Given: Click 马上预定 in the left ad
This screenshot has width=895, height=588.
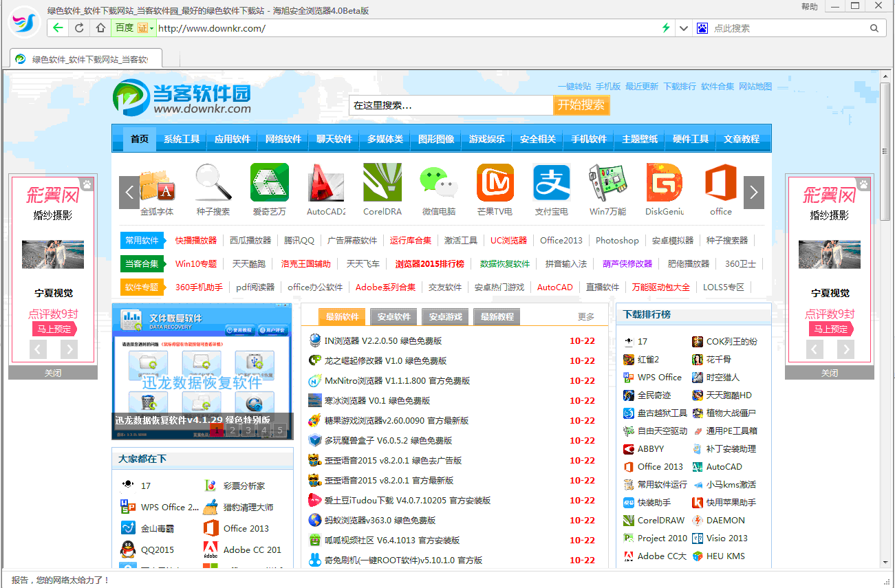Looking at the screenshot, I should pyautogui.click(x=54, y=329).
